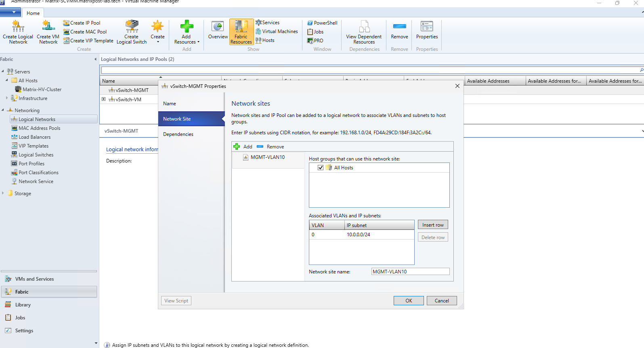The width and height of the screenshot is (644, 348).
Task: Open Network Service node
Action: coord(32,181)
